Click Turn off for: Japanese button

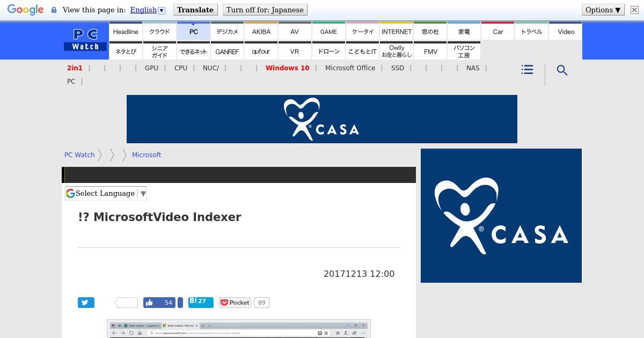coord(265,10)
